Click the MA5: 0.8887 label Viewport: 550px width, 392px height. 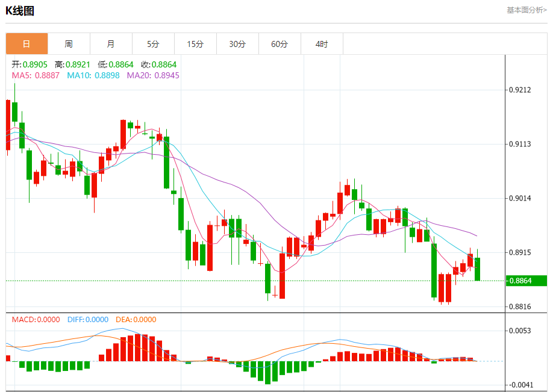tap(36, 75)
